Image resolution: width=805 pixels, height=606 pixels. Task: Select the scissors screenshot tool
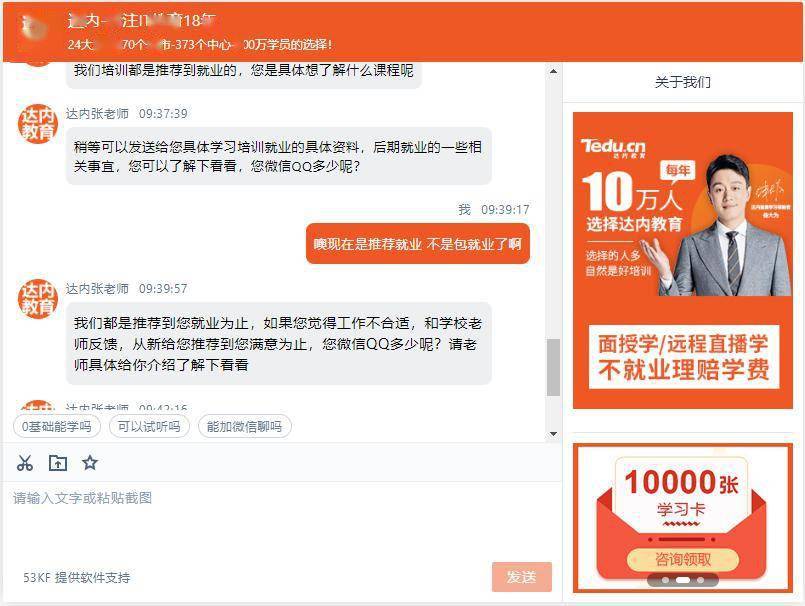(x=24, y=462)
